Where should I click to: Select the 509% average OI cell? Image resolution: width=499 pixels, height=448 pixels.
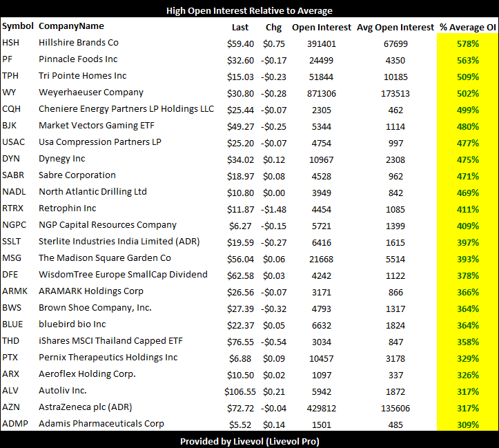tap(468, 77)
